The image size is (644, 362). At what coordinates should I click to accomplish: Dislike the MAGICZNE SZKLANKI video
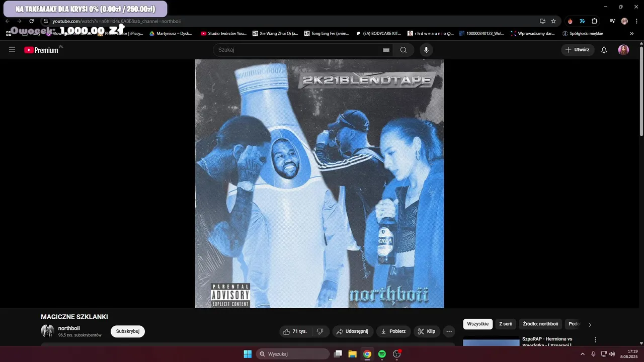coord(320,331)
